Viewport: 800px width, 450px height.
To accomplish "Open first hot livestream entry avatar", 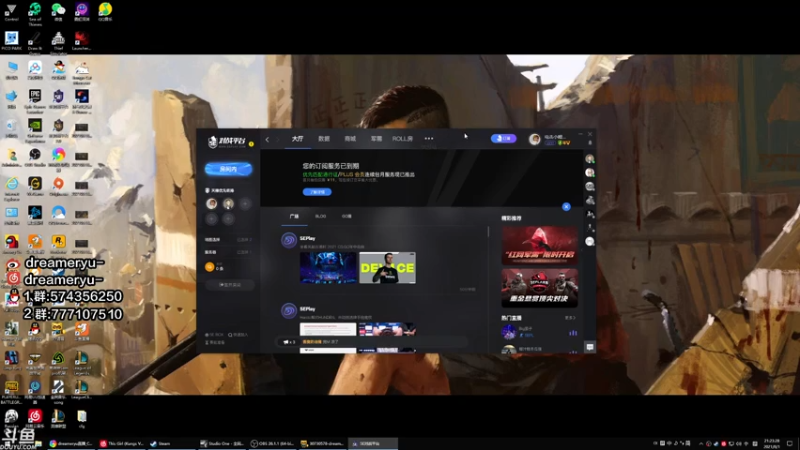I will point(509,332).
